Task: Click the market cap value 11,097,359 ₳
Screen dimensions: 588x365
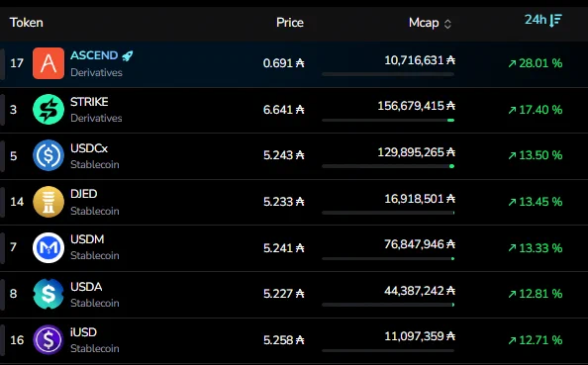Action: click(420, 336)
